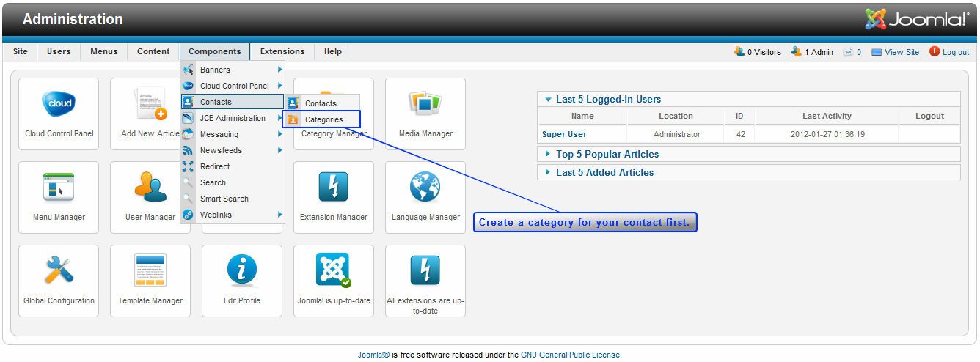Select Contacts in Components dropdown

[232, 102]
